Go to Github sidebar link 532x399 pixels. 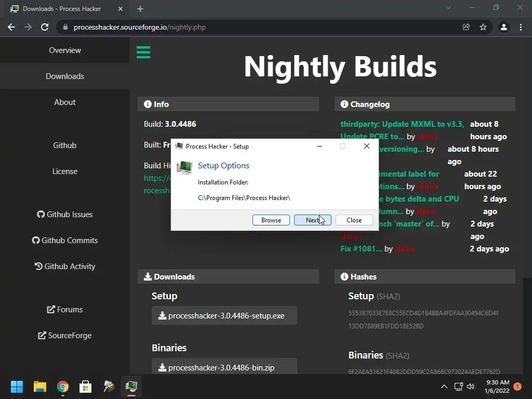[65, 145]
